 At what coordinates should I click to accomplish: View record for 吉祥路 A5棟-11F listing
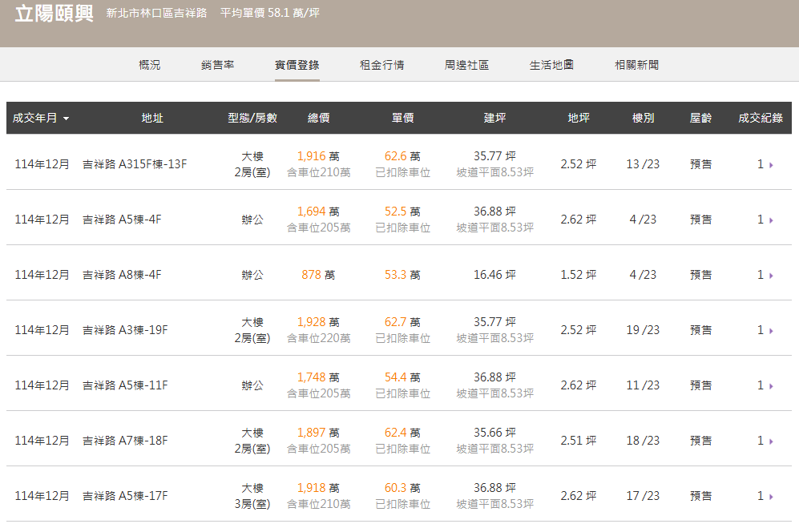coord(763,385)
